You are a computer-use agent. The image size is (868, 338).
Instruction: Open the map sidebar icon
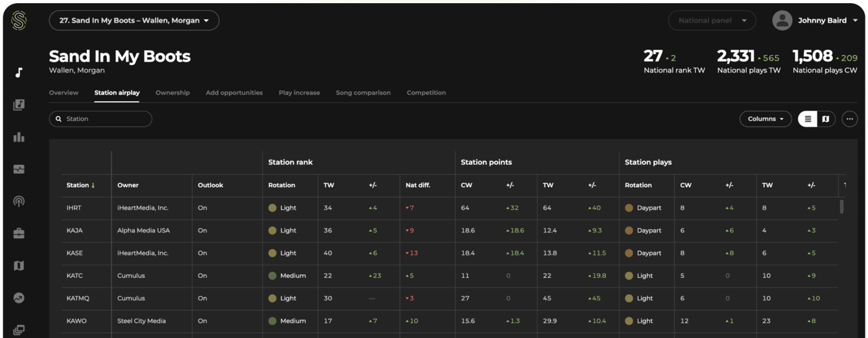point(19,265)
